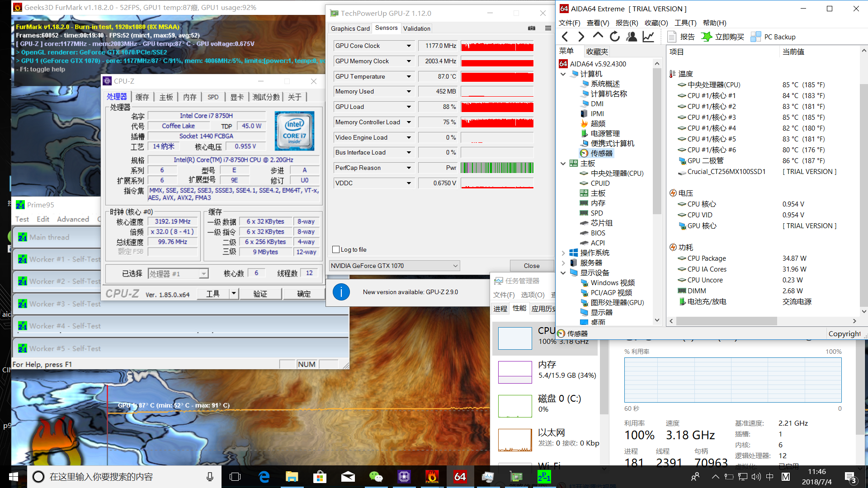Click AIDA64 back navigation arrow

[565, 37]
